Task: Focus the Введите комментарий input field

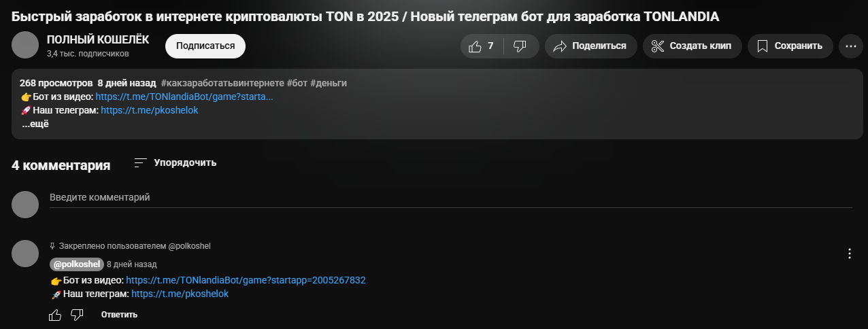Action: [450, 198]
